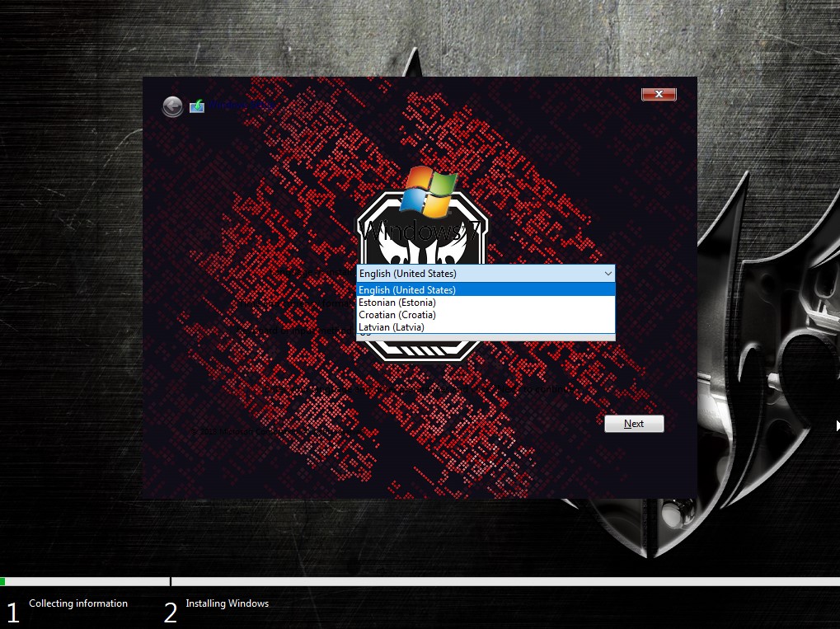Select Estonian (Estonia) from the language list

tap(486, 303)
